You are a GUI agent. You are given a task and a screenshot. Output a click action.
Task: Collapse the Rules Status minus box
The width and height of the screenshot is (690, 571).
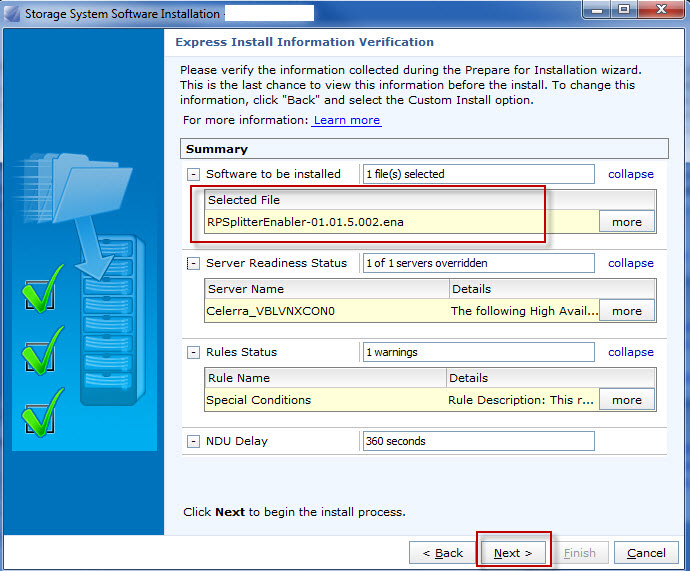pos(193,352)
